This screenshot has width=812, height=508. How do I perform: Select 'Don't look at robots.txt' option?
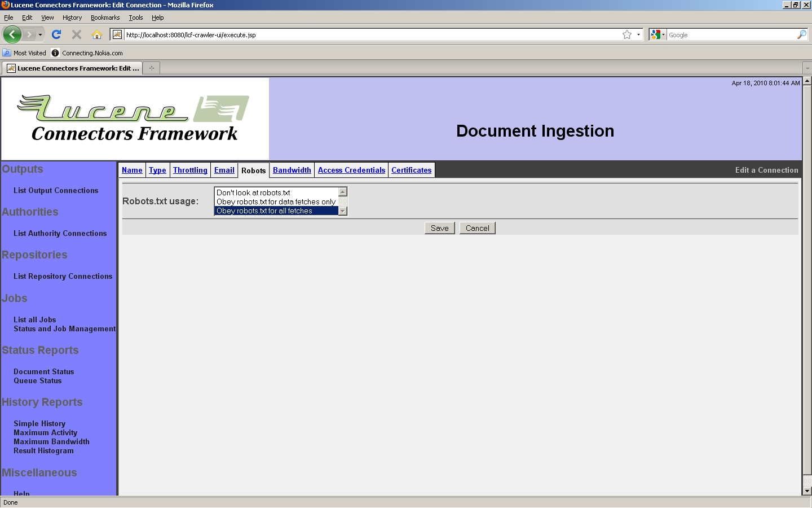tap(253, 192)
